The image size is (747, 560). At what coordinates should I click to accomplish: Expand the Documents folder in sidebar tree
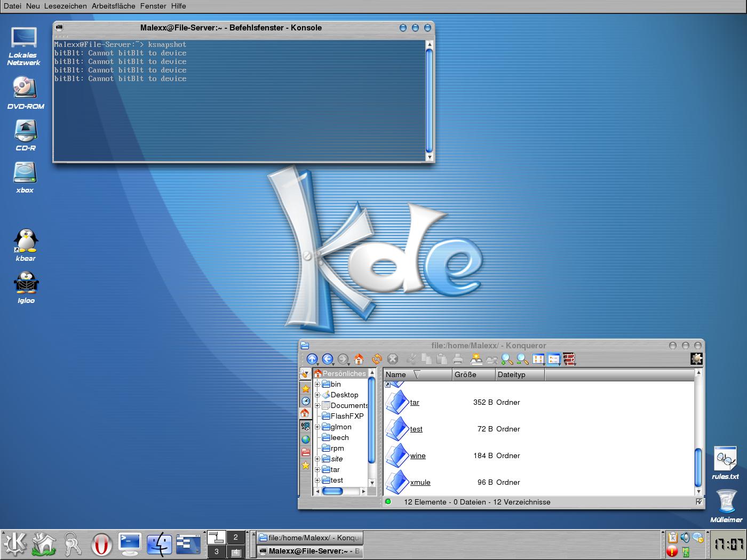(x=317, y=405)
